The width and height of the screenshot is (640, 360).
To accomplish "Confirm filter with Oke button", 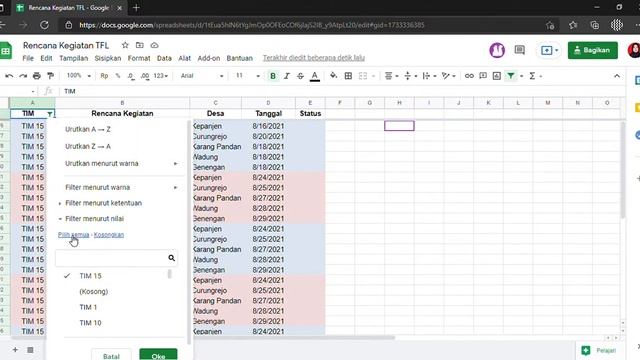I will pos(158,356).
